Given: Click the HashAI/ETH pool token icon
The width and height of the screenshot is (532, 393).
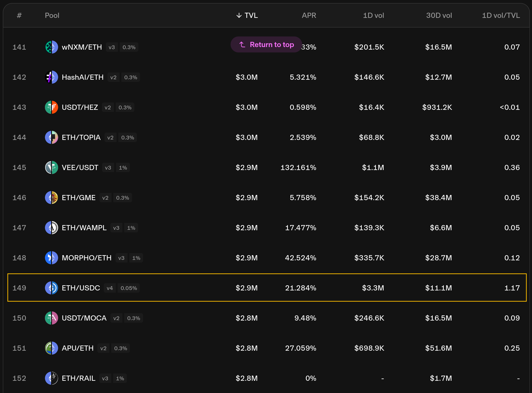Looking at the screenshot, I should [x=52, y=77].
